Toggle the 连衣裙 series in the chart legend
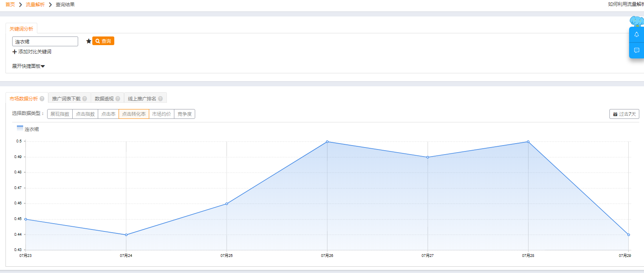 pos(28,129)
